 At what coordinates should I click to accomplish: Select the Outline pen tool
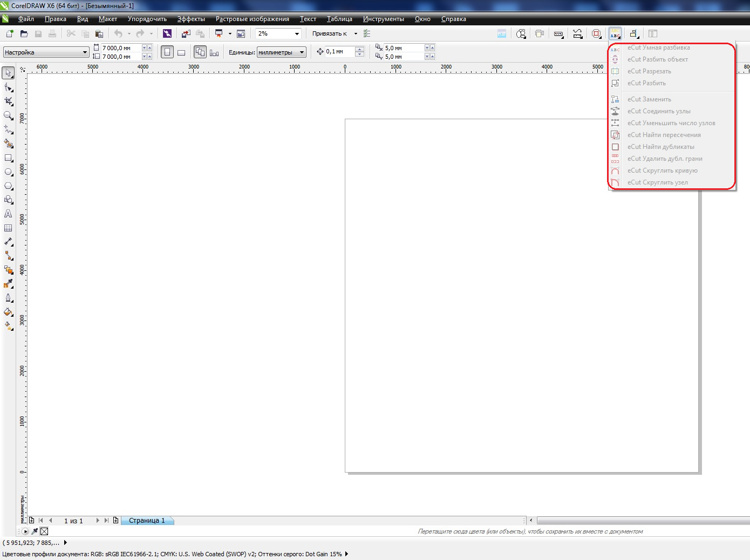8,298
